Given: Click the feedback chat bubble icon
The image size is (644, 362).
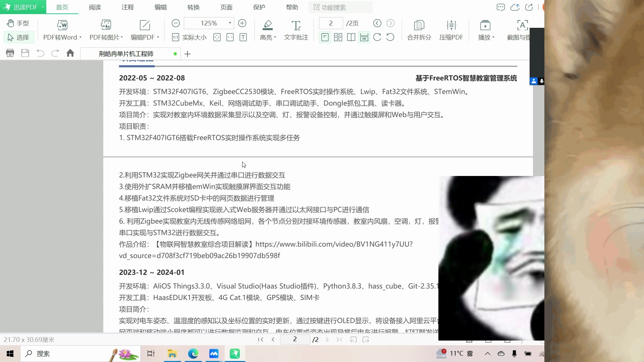Looking at the screenshot, I should [x=501, y=7].
